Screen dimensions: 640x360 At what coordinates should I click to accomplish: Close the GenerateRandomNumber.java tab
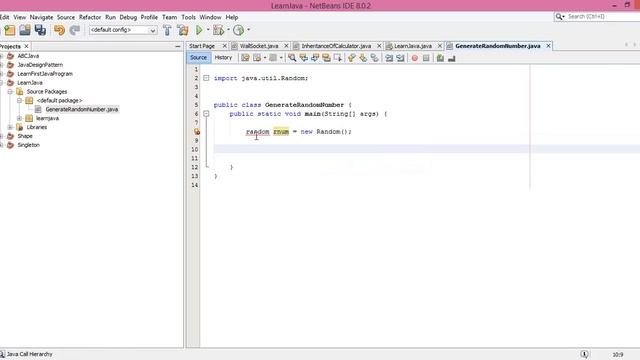pos(548,46)
